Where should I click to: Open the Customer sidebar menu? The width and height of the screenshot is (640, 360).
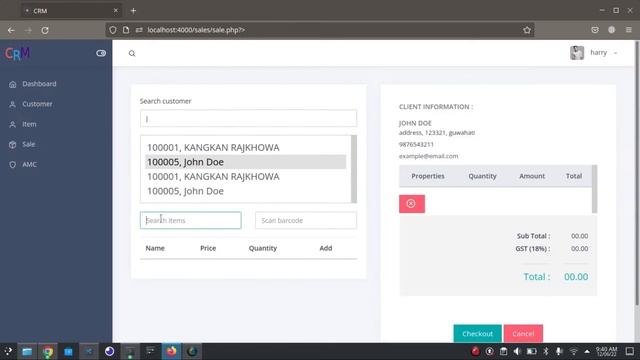37,104
